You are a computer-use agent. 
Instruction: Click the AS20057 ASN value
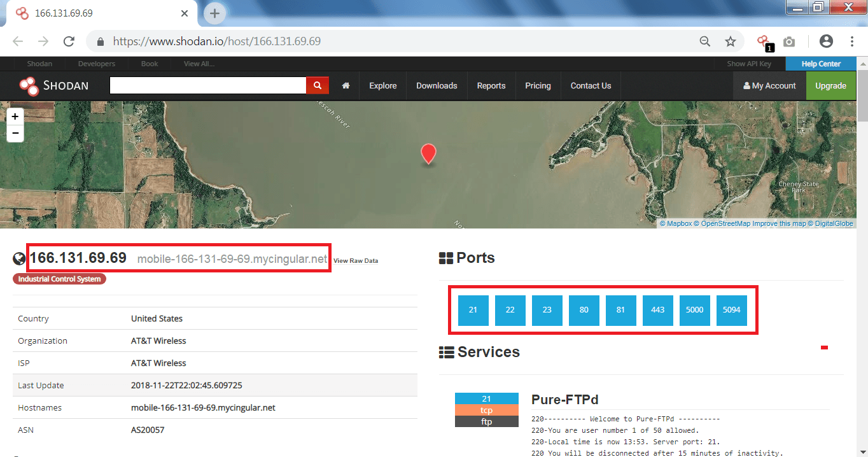point(148,430)
